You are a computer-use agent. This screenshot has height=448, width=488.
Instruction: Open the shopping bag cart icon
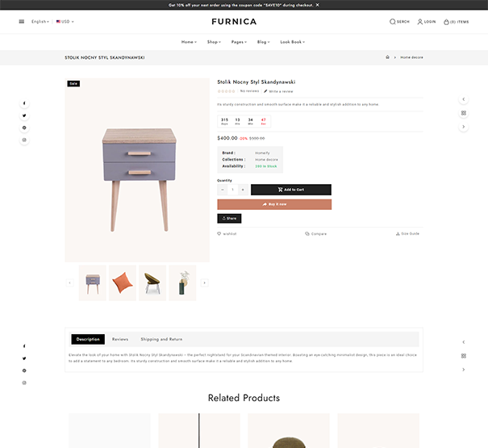(x=446, y=22)
